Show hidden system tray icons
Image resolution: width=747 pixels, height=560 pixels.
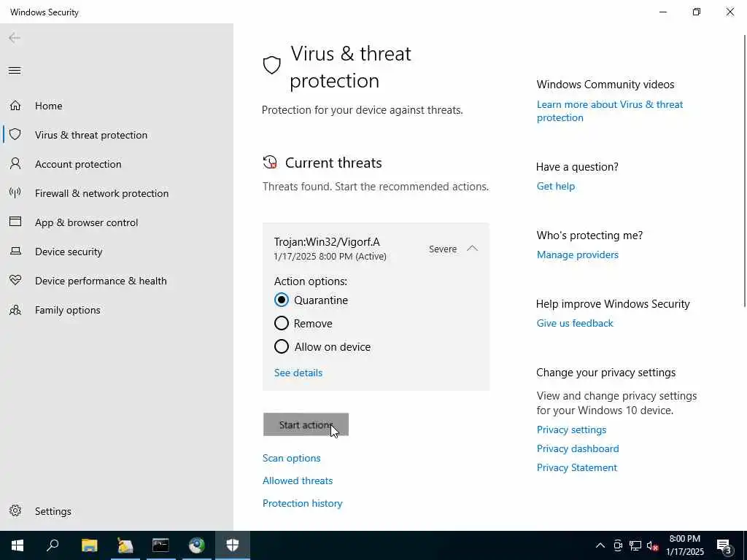click(x=600, y=545)
